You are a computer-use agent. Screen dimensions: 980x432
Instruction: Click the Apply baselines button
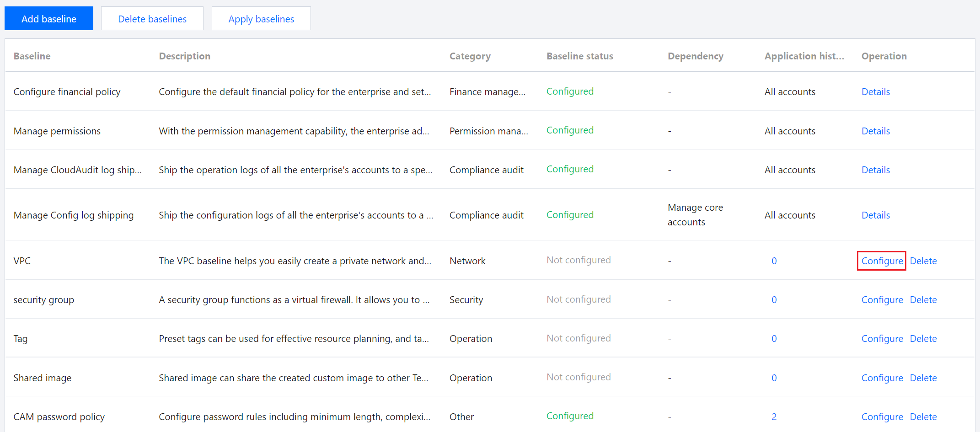(x=261, y=19)
